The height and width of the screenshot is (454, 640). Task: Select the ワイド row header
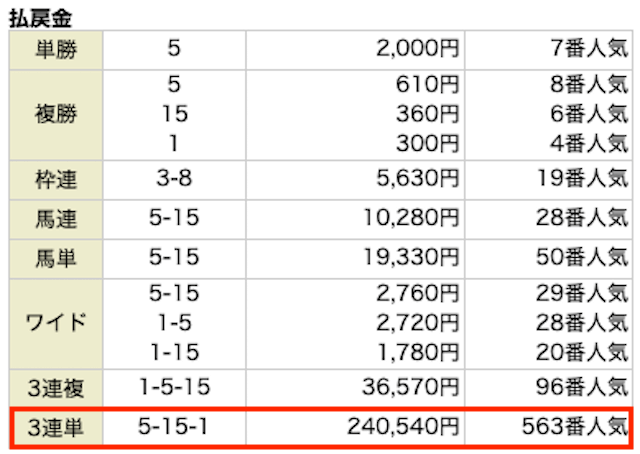(x=56, y=324)
